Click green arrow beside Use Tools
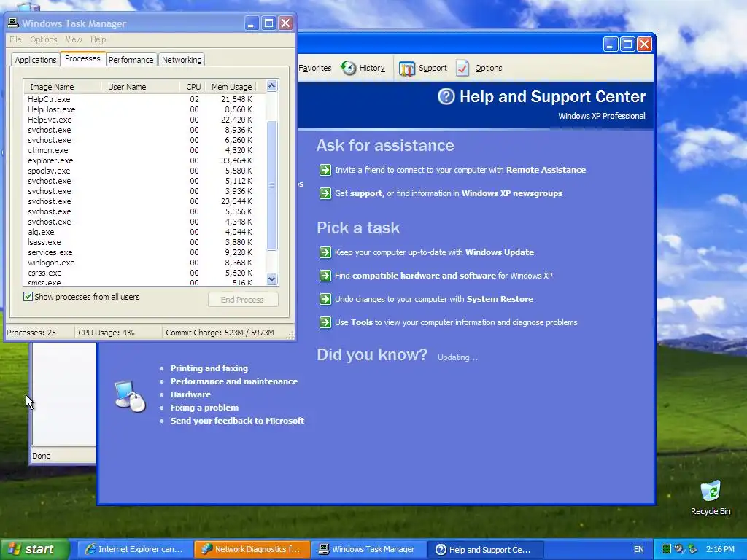Image resolution: width=747 pixels, height=560 pixels. click(325, 322)
